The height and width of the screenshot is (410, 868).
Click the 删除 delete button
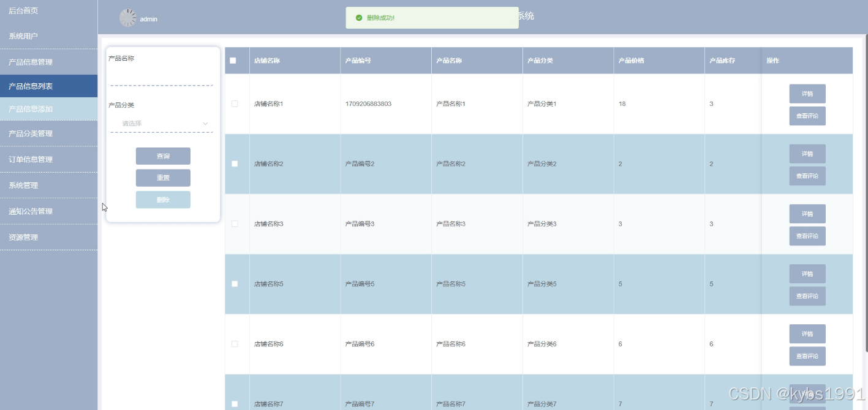point(163,200)
